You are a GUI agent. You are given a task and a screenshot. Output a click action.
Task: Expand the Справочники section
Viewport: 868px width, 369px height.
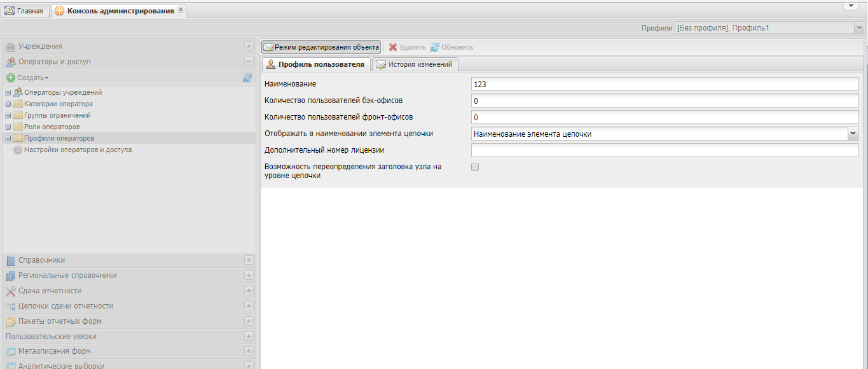coord(249,260)
